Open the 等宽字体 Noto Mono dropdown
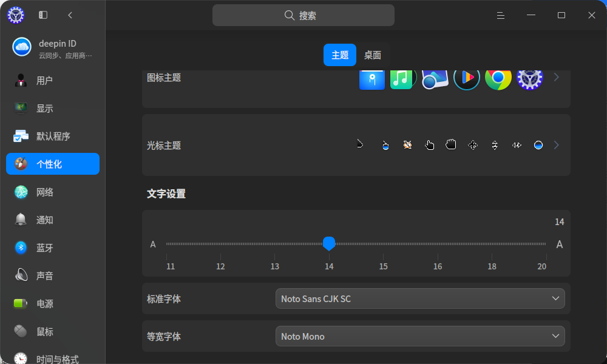Viewport: 607px width, 364px height. point(420,336)
